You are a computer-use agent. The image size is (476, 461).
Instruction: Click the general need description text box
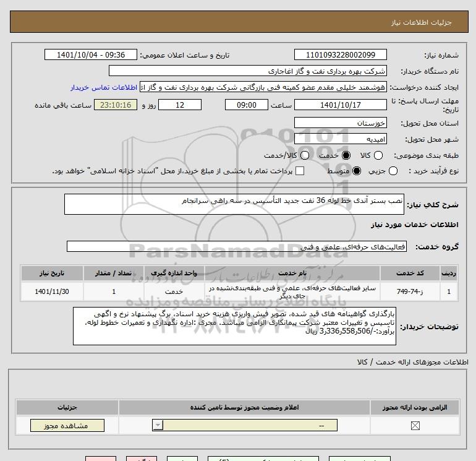[x=234, y=204]
